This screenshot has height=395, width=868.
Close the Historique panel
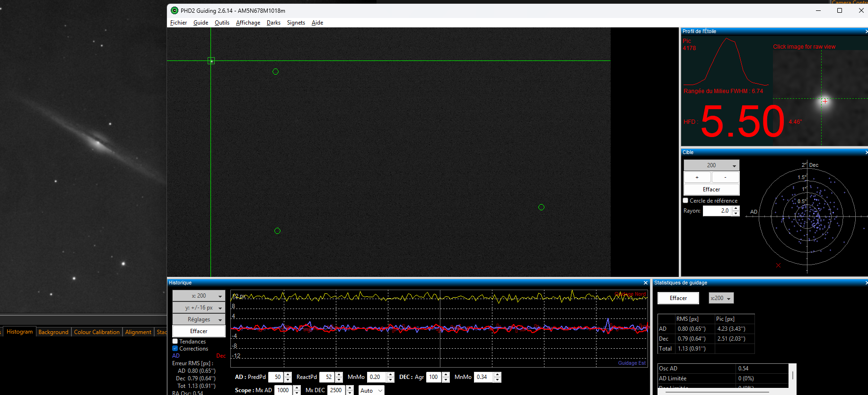tap(646, 283)
